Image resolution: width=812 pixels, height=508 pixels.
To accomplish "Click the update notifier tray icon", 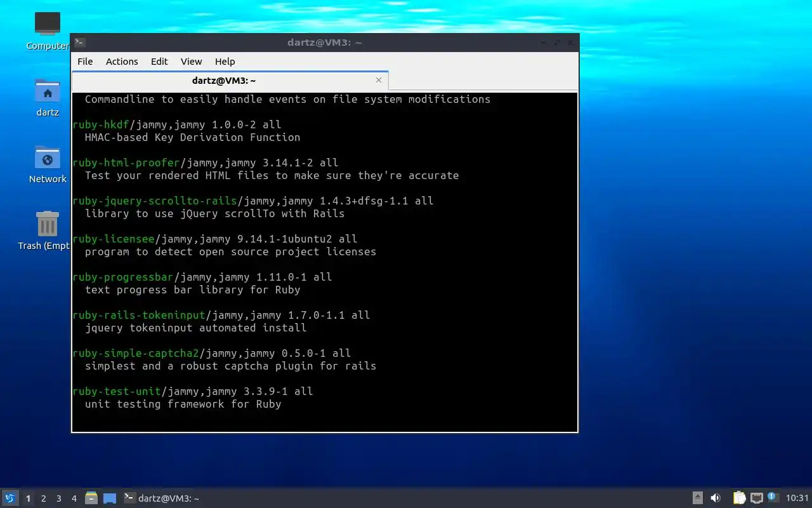I will point(772,497).
